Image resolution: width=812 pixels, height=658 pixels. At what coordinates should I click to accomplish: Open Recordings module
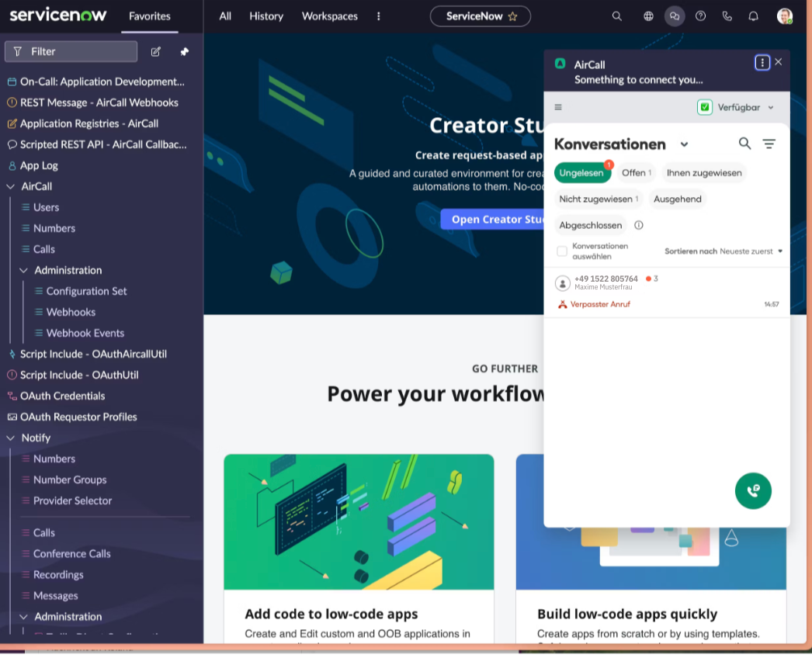58,575
